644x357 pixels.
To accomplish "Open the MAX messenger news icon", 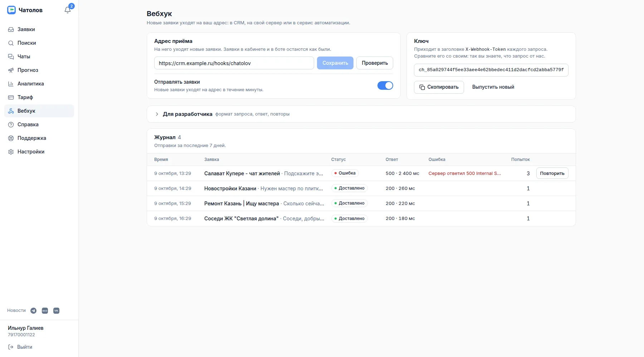I will pyautogui.click(x=45, y=310).
